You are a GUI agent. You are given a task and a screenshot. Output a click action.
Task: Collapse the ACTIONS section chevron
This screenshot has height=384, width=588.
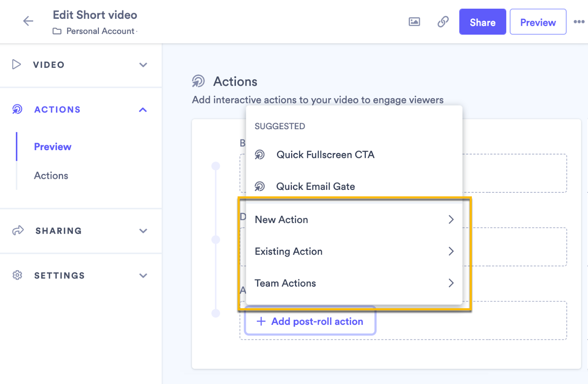143,110
